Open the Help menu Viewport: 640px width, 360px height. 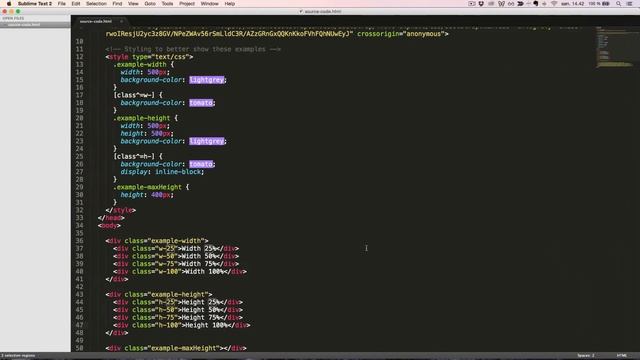click(x=230, y=4)
